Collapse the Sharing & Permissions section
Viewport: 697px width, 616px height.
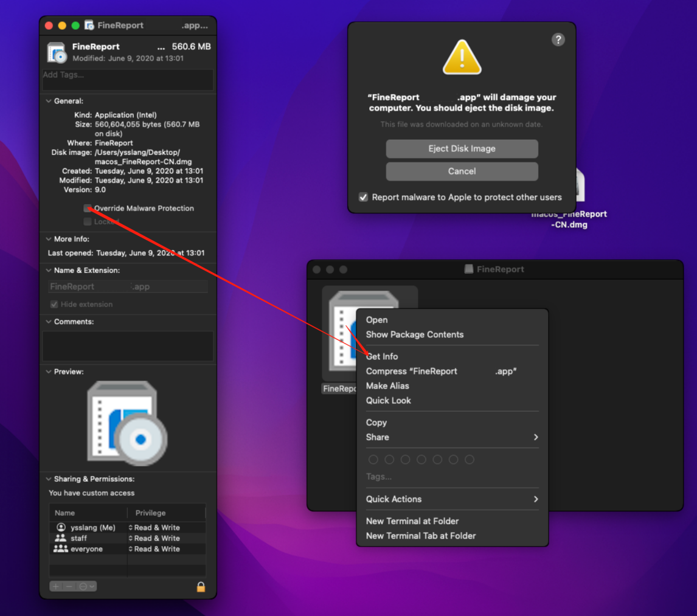coord(47,479)
